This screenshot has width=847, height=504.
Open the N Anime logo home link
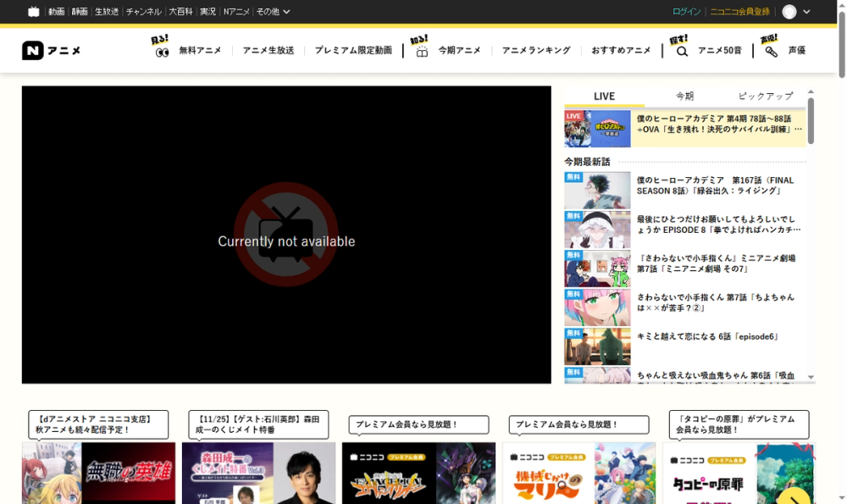pos(52,50)
